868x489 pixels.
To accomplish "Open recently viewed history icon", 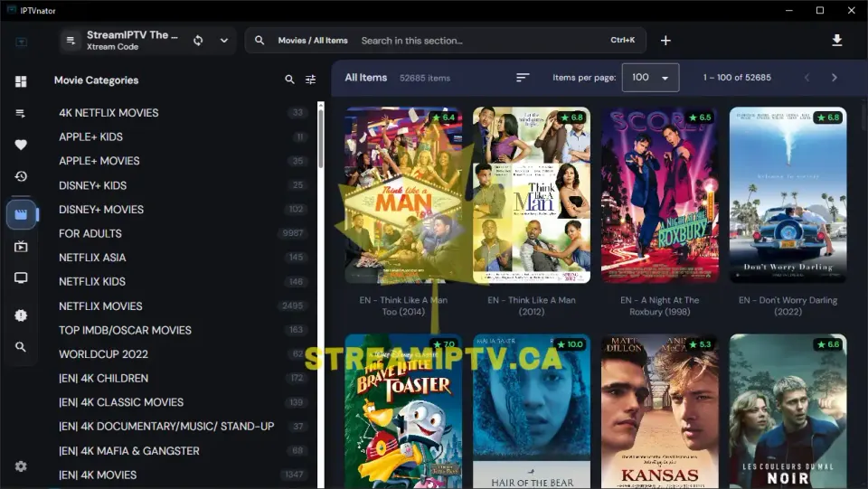I will tap(21, 176).
